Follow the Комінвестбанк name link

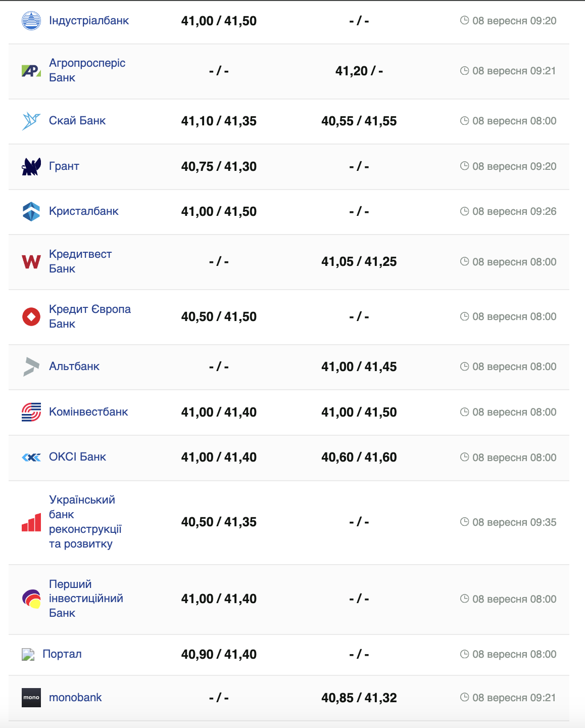pos(88,412)
